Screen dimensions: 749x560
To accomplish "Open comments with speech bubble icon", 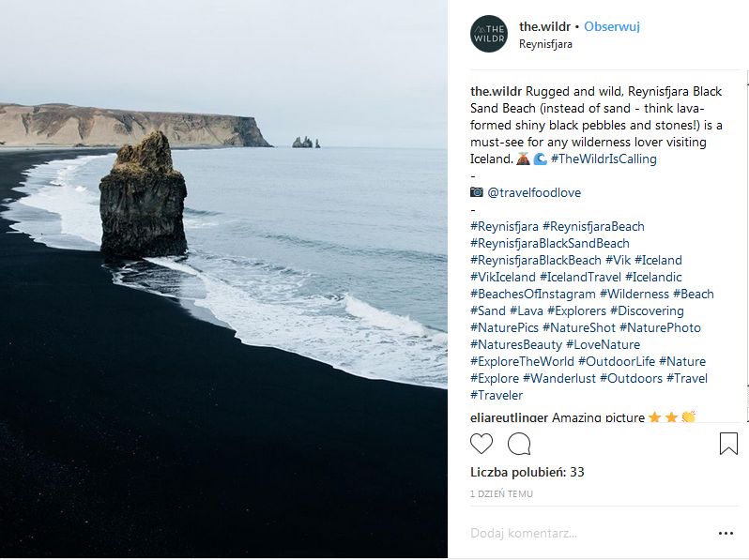I will pyautogui.click(x=519, y=444).
